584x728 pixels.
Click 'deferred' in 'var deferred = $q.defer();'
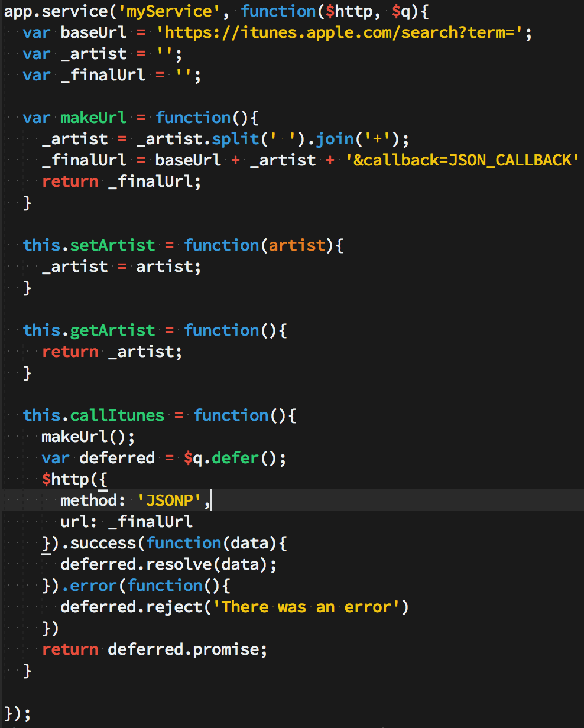[x=117, y=458]
